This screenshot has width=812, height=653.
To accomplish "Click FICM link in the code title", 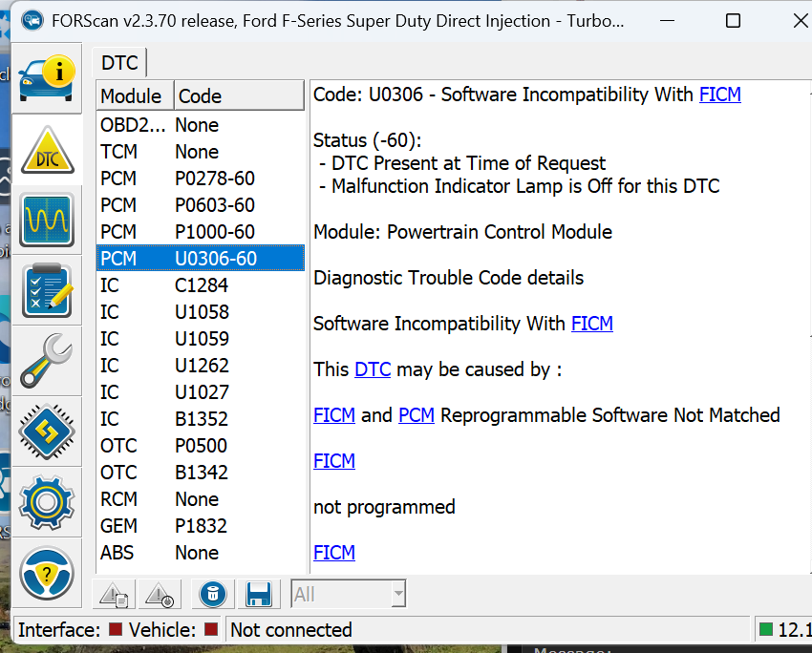I will (719, 95).
